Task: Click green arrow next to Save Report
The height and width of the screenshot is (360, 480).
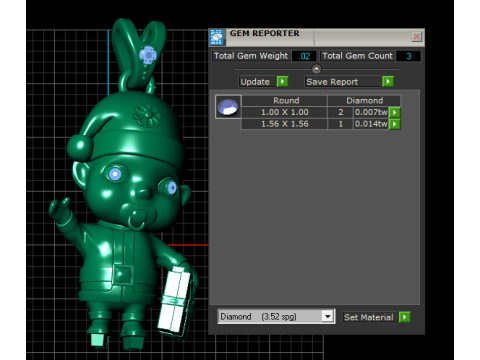Action: click(x=388, y=81)
